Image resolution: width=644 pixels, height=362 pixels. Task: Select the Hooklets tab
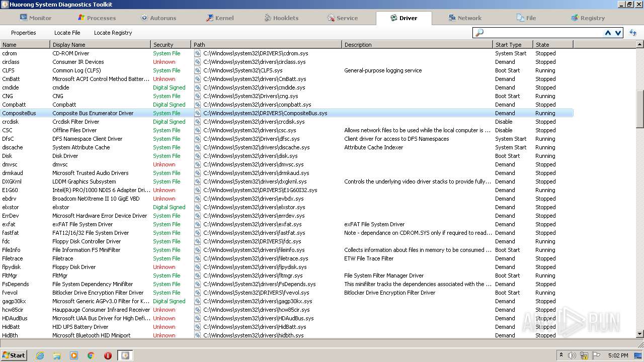281,18
